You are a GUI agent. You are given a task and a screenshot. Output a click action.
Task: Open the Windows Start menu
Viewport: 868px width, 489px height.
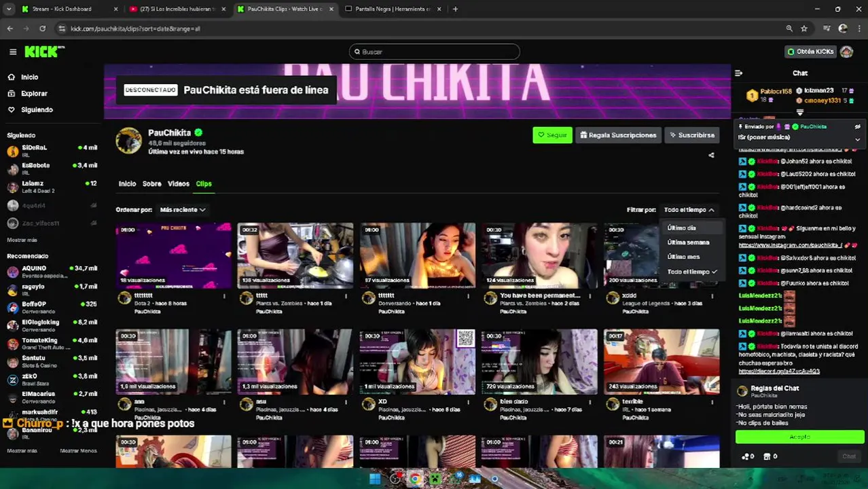click(x=374, y=479)
